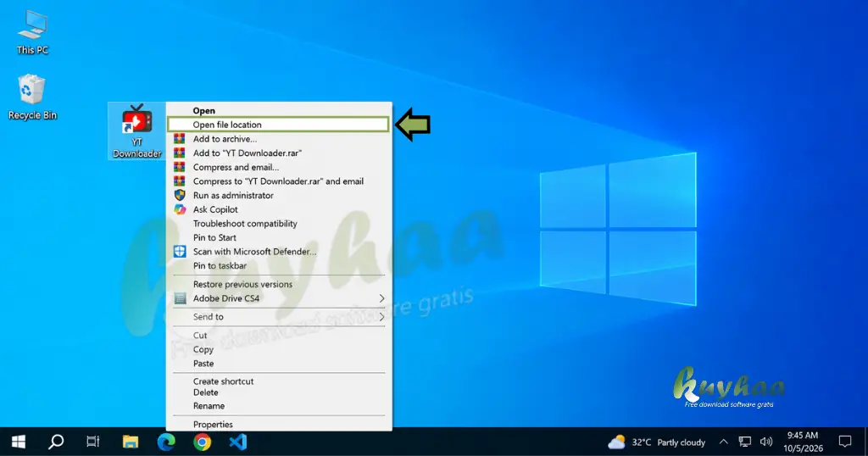This screenshot has width=868, height=456.
Task: Click the WinRAR icon beside Add to "YT Downloader.rar"
Action: pos(180,153)
